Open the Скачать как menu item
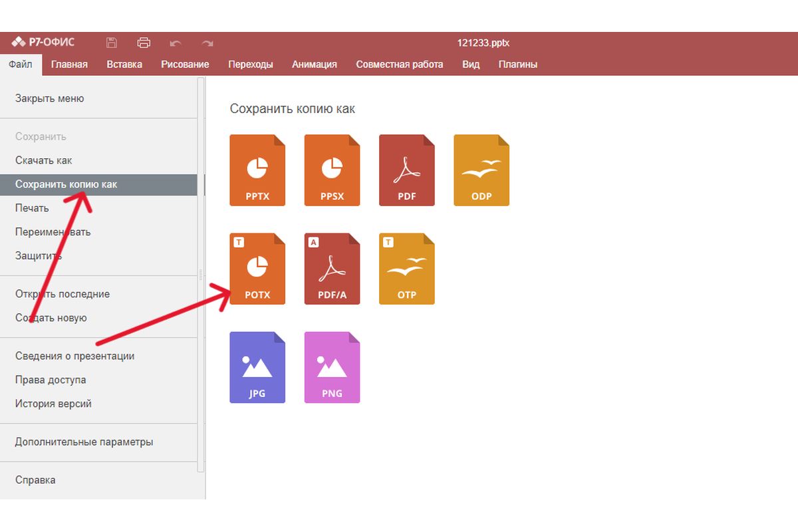Screen dimensions: 798x532 (44, 160)
